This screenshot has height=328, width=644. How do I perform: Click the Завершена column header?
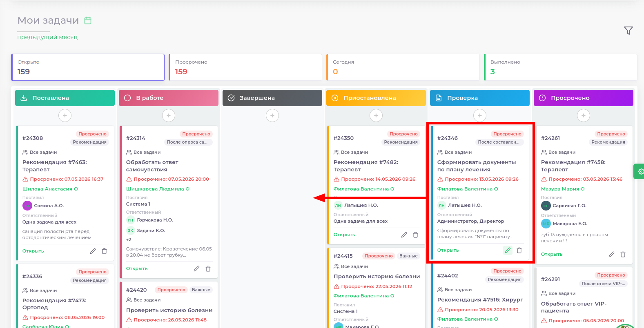click(x=272, y=98)
